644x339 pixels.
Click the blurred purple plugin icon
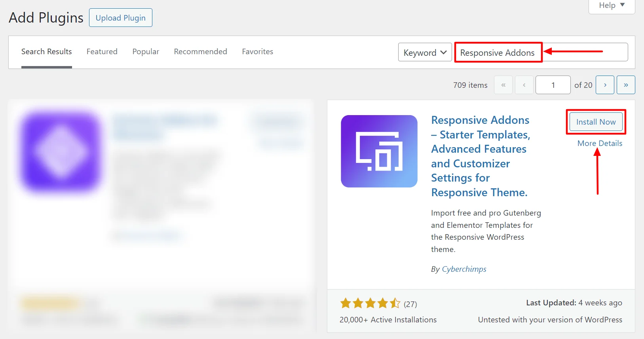pyautogui.click(x=61, y=152)
